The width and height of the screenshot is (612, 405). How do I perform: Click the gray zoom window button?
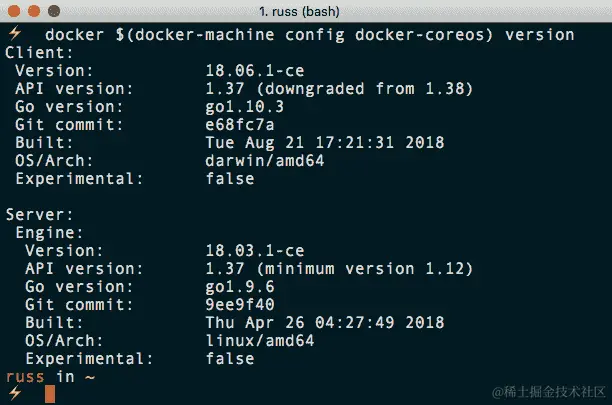coord(54,11)
